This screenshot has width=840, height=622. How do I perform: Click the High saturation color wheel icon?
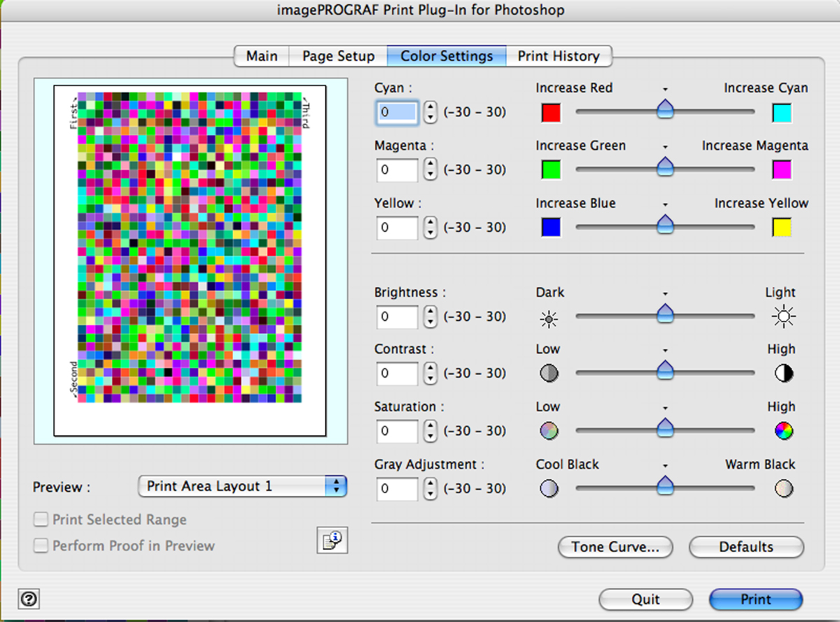pyautogui.click(x=784, y=431)
